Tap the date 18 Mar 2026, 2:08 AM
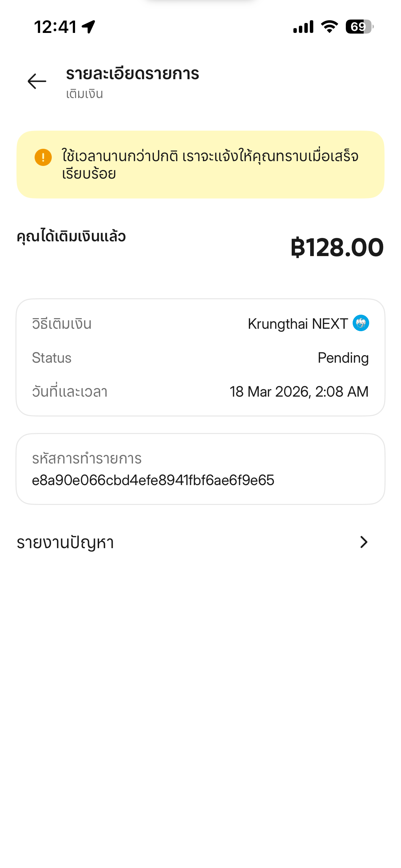 [299, 391]
